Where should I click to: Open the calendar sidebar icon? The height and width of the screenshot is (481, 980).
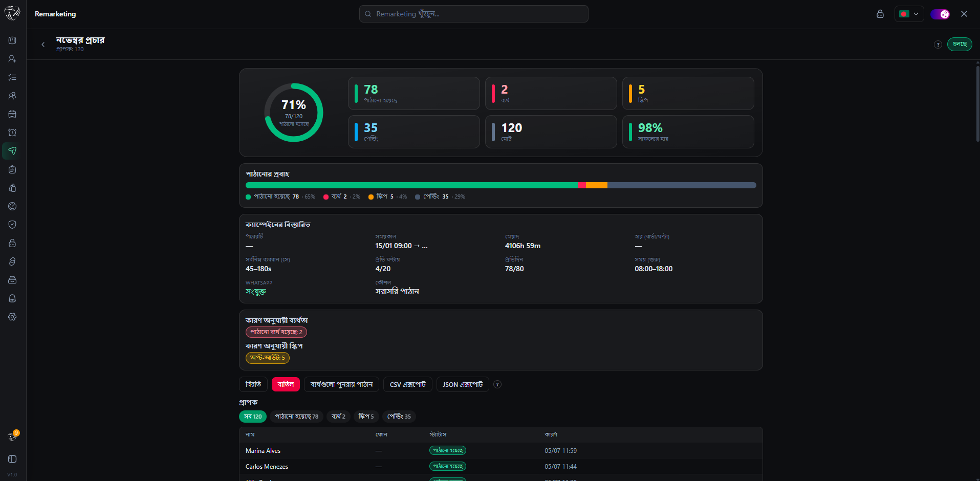click(x=12, y=114)
